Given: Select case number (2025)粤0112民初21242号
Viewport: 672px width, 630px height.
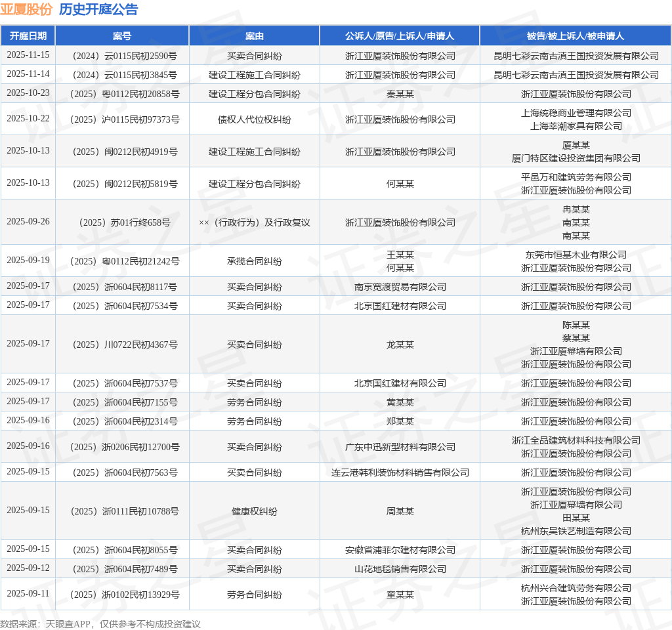Looking at the screenshot, I should coord(125,261).
